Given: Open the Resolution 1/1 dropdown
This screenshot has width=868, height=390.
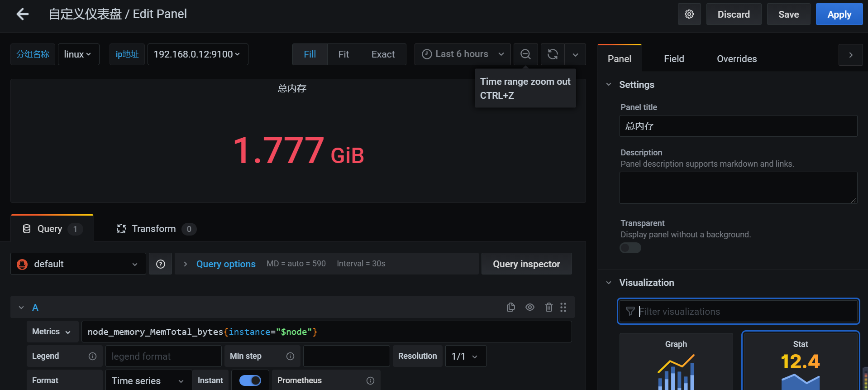Looking at the screenshot, I should pyautogui.click(x=466, y=356).
